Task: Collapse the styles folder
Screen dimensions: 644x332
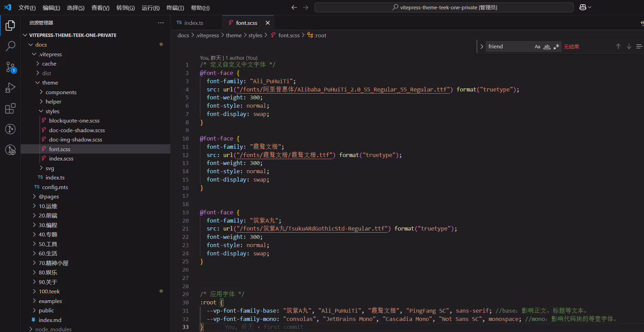Action: click(x=52, y=111)
